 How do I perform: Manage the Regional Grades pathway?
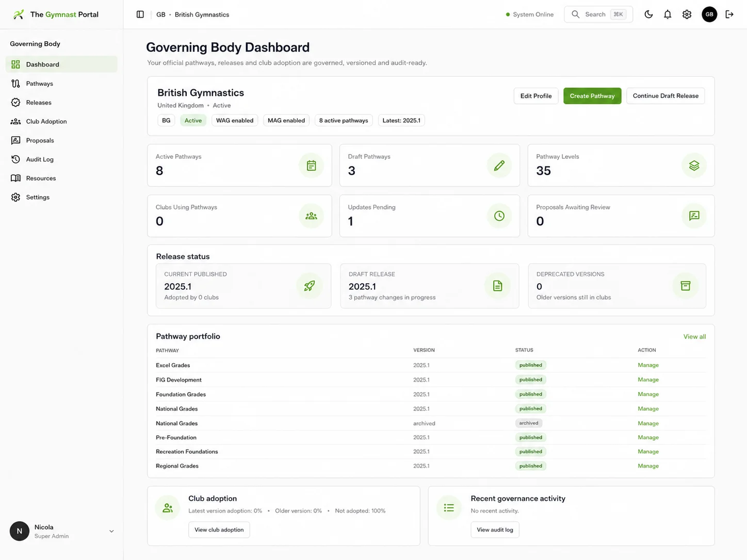click(648, 466)
